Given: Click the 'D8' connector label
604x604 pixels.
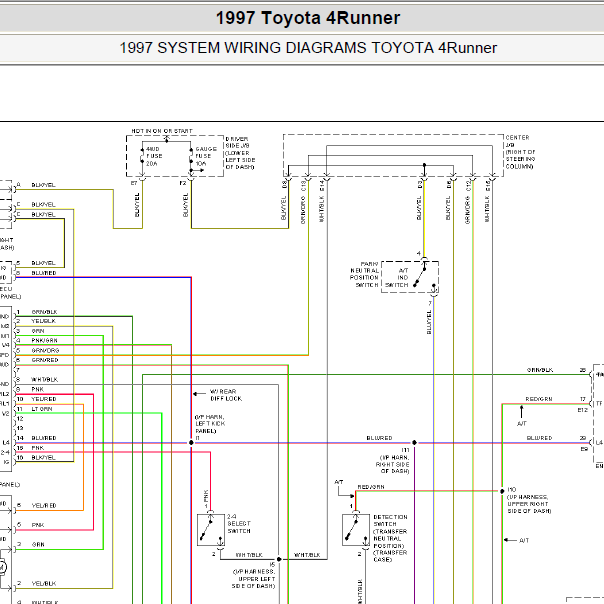Looking at the screenshot, I should [285, 185].
